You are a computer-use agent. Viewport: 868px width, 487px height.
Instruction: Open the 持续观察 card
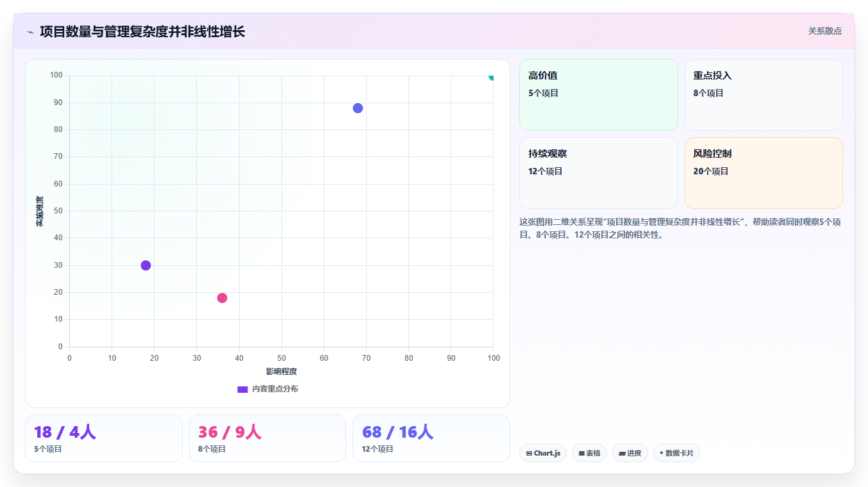click(598, 173)
